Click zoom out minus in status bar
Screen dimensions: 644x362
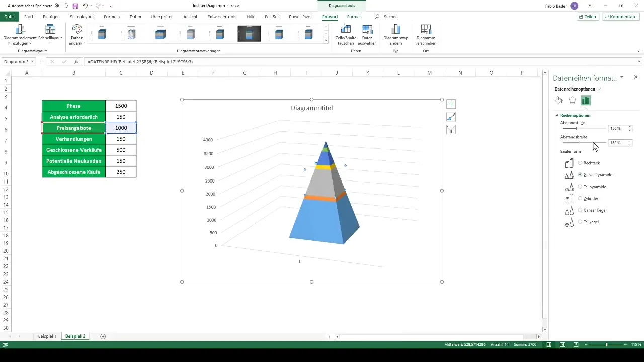click(x=586, y=344)
